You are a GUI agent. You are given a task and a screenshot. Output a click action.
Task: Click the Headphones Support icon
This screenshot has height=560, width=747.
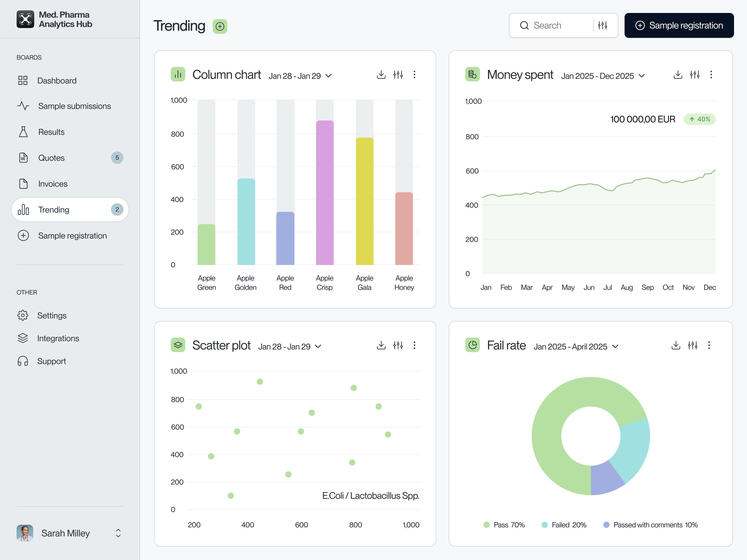pos(23,361)
